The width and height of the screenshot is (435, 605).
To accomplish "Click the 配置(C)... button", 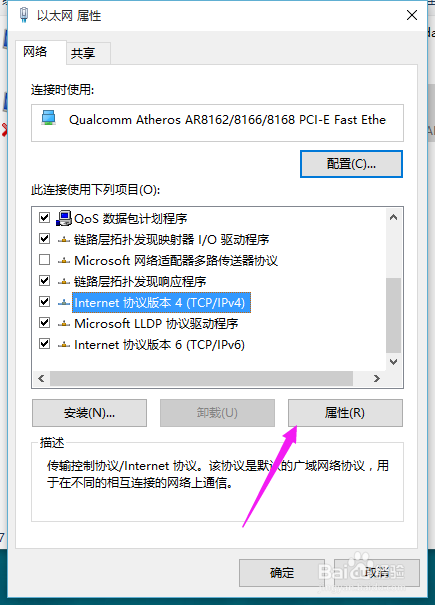I will point(351,164).
